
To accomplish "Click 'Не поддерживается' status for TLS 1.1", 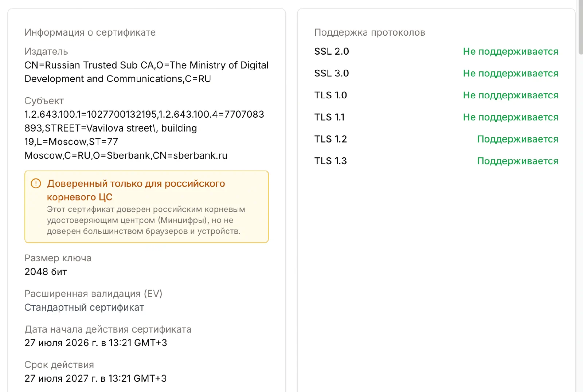I will click(510, 117).
